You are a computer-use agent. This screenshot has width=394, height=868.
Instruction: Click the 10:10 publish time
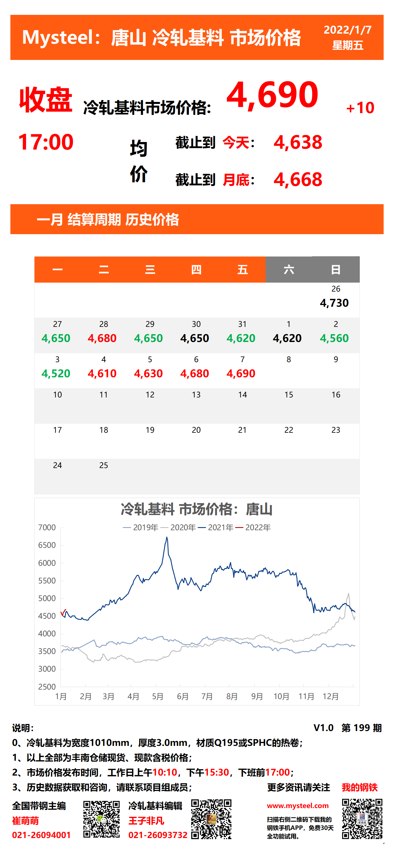165,772
